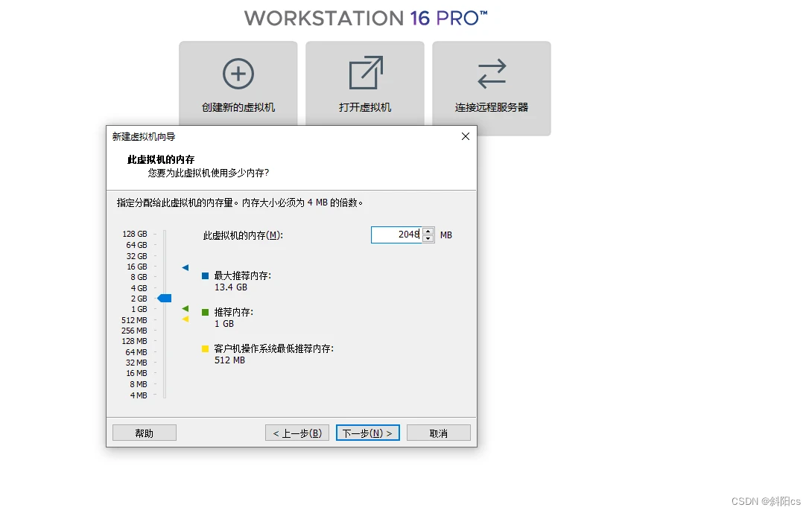Click the slider track at 256 MB
The image size is (812, 513).
pyautogui.click(x=165, y=331)
